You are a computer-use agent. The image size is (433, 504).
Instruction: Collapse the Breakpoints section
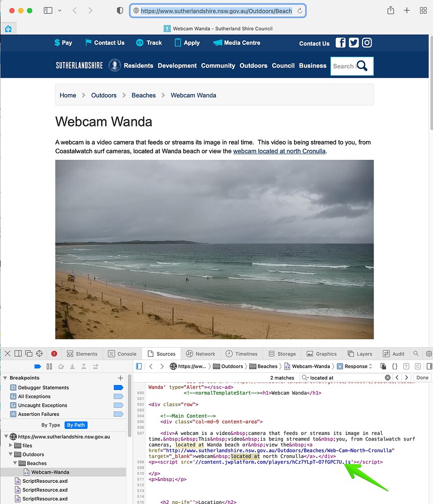tap(5, 378)
